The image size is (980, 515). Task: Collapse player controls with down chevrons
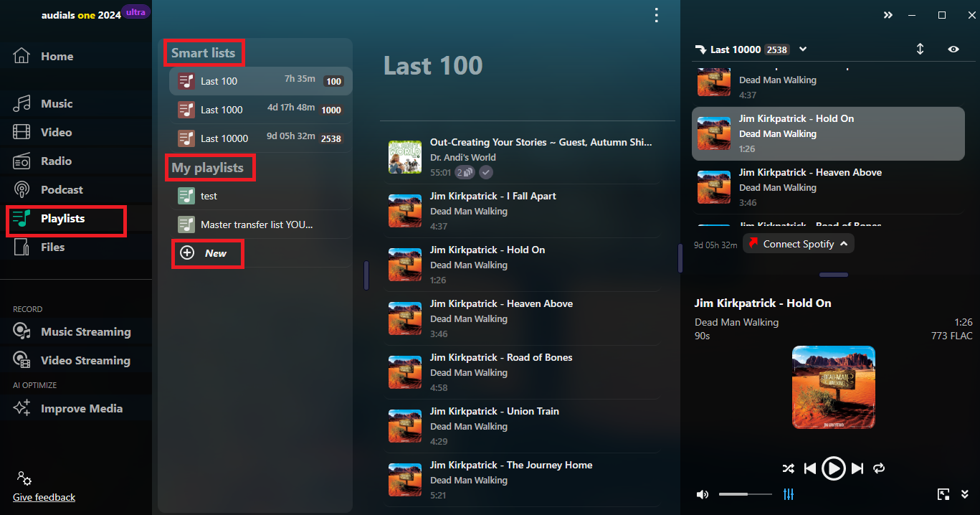(x=965, y=494)
